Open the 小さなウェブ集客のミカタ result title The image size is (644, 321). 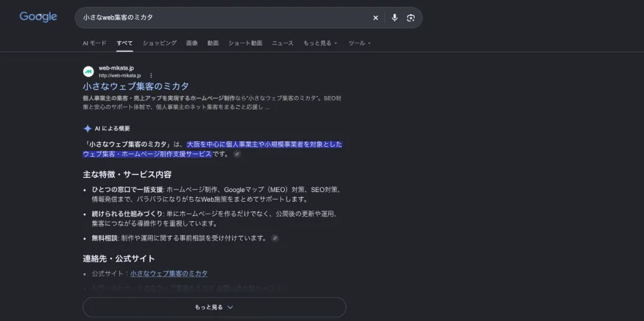click(x=136, y=86)
